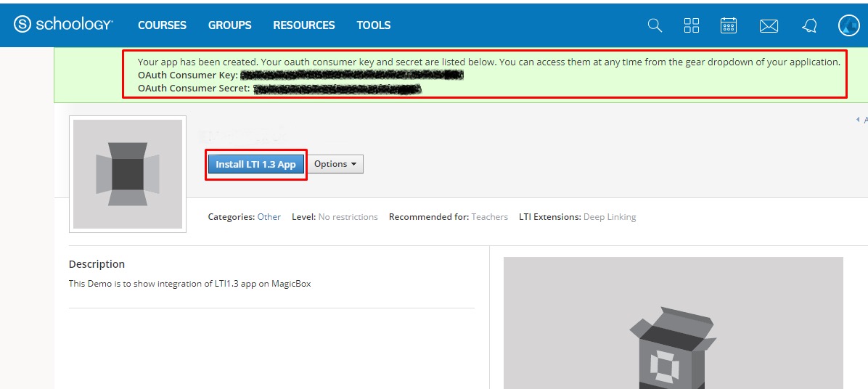Viewport: 868px width, 389px height.
Task: Click the Deep Linking extension text
Action: pos(610,217)
